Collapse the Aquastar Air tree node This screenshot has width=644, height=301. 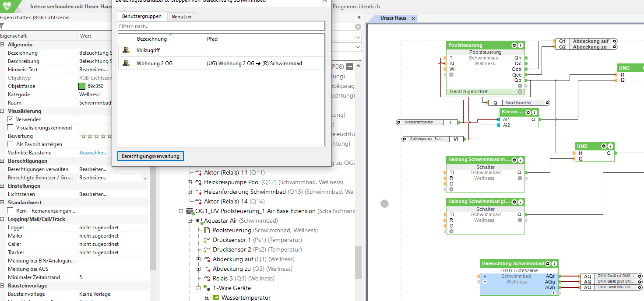(x=190, y=221)
